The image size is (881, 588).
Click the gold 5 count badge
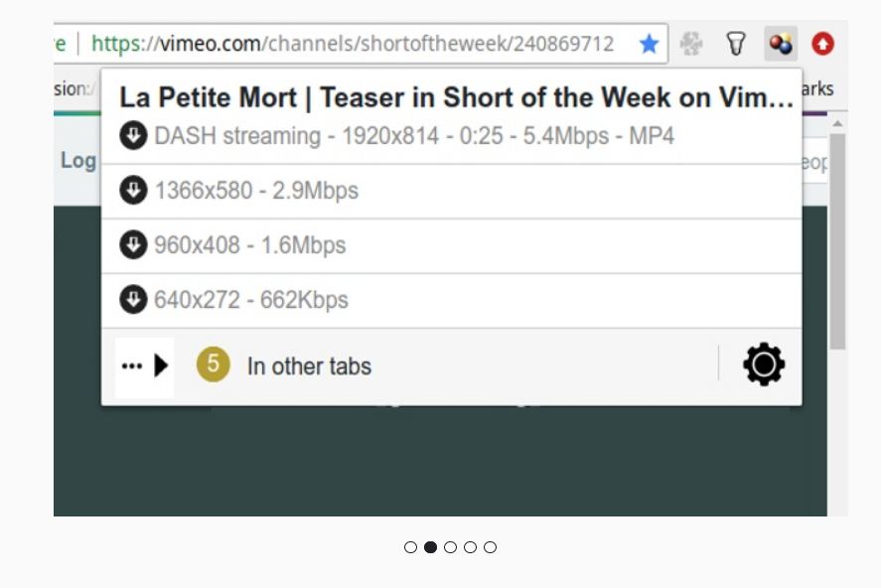[213, 365]
